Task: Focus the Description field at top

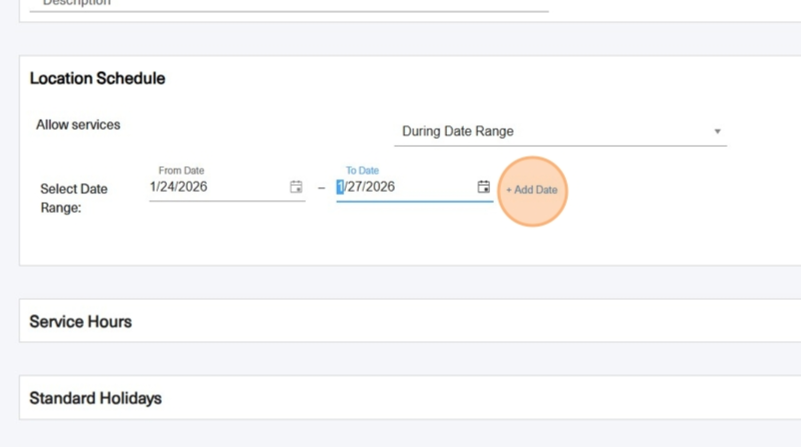Action: (x=289, y=4)
